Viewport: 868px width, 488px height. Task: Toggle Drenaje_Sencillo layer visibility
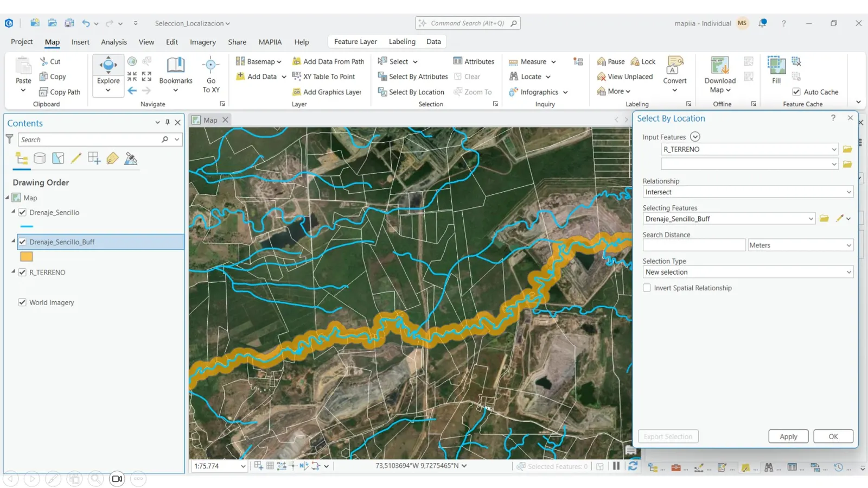click(22, 212)
